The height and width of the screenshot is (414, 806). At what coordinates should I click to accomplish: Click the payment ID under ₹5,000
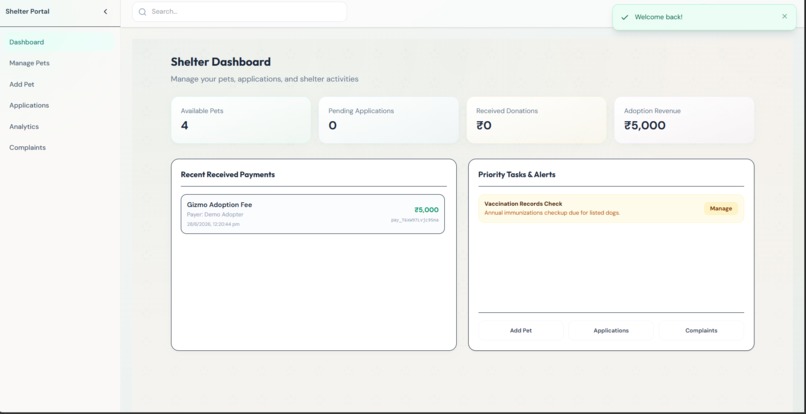[x=415, y=220]
